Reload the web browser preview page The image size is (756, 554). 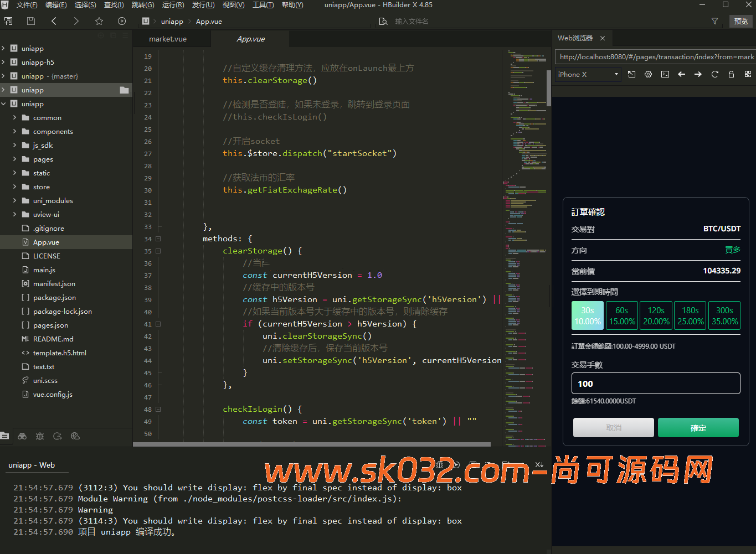(714, 74)
